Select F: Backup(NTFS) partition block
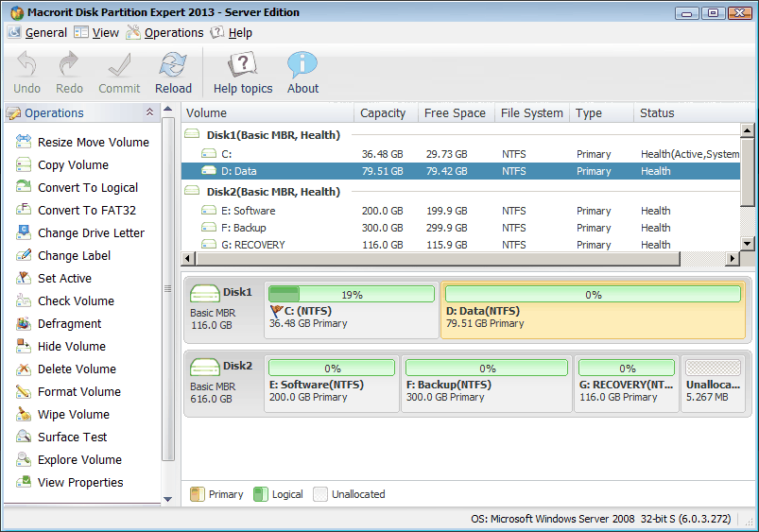The height and width of the screenshot is (532, 759). click(487, 384)
